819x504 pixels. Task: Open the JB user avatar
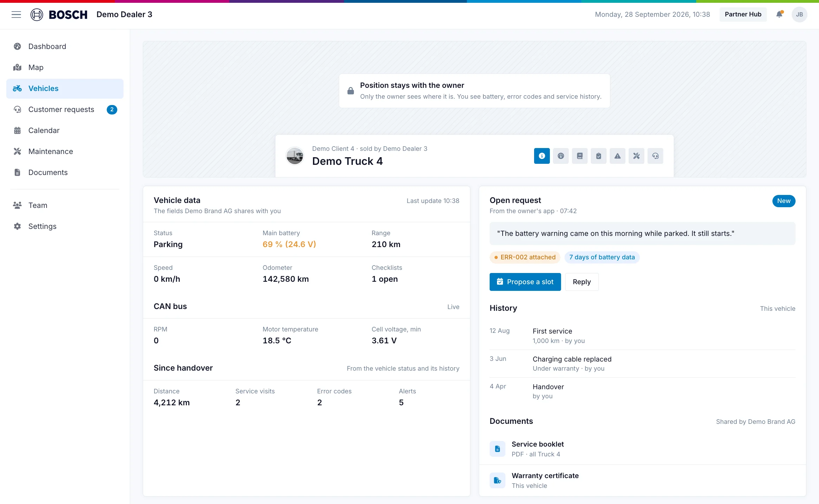coord(799,14)
